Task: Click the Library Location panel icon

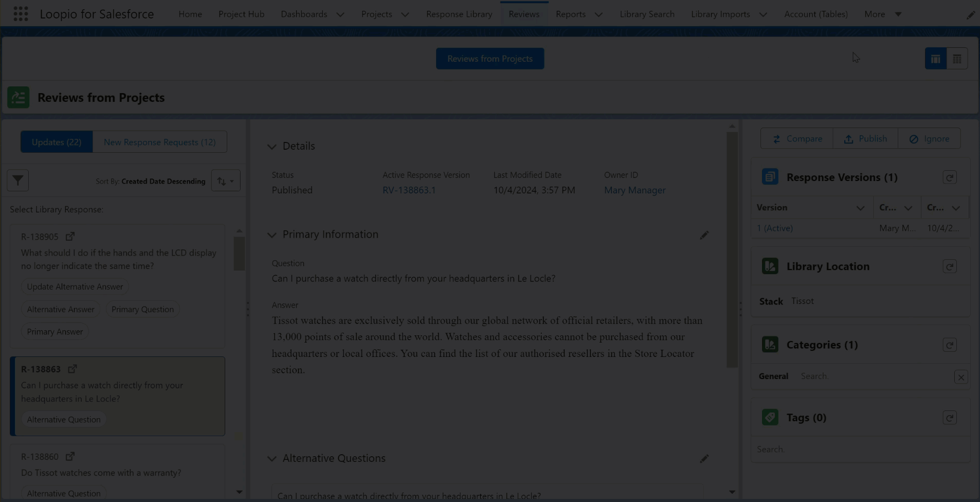Action: [x=770, y=266]
